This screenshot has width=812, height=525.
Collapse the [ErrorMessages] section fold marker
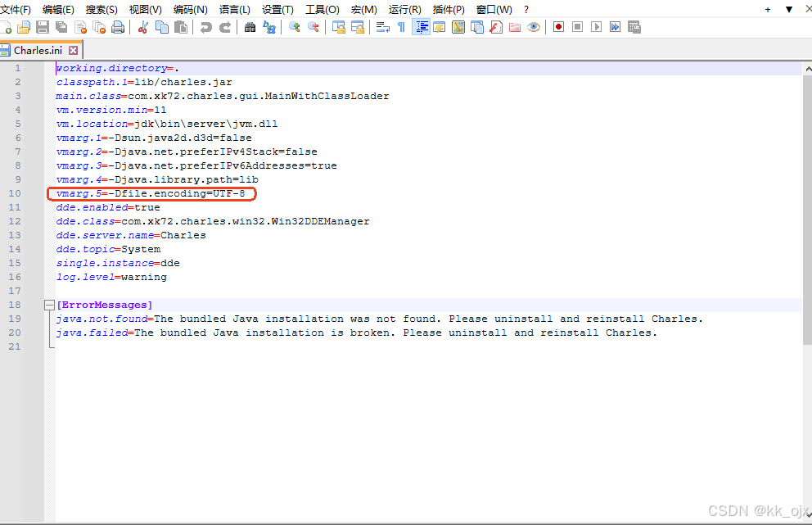click(49, 305)
